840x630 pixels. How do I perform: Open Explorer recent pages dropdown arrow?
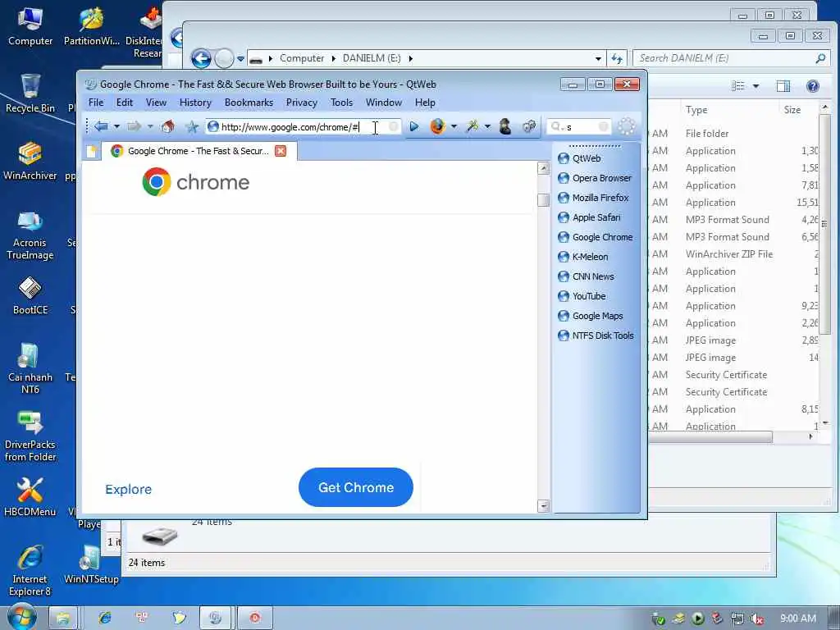tap(240, 59)
